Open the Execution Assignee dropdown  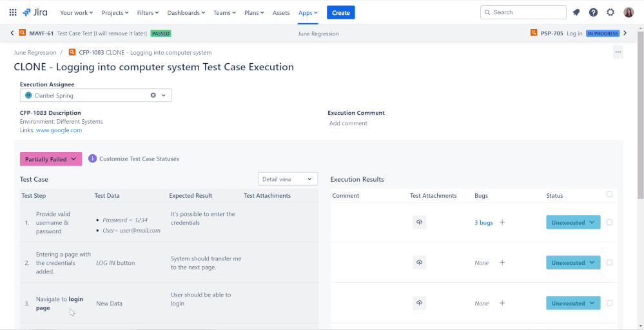164,95
